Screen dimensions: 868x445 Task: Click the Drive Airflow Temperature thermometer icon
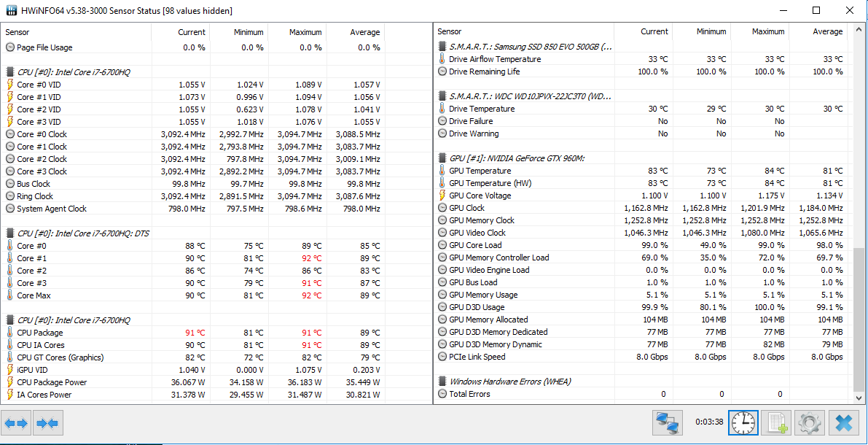pyautogui.click(x=442, y=59)
